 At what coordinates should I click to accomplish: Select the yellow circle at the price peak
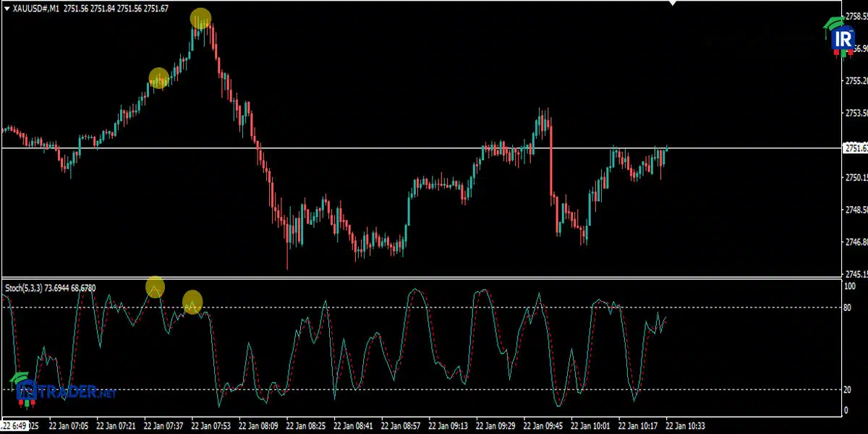tap(201, 19)
